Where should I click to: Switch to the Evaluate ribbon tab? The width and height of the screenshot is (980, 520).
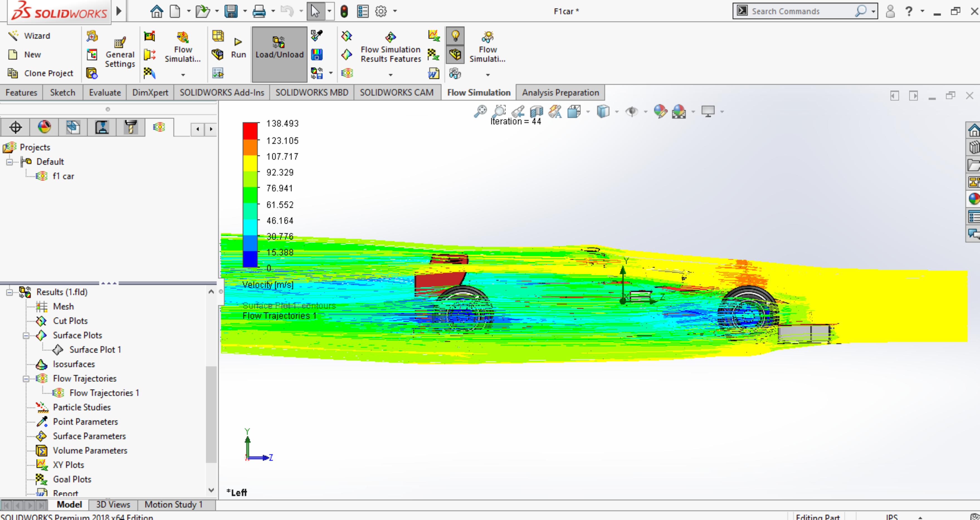105,93
